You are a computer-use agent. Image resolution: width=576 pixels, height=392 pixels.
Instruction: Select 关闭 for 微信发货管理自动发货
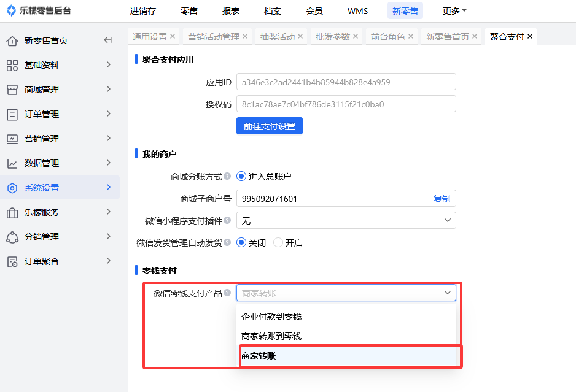[241, 242]
